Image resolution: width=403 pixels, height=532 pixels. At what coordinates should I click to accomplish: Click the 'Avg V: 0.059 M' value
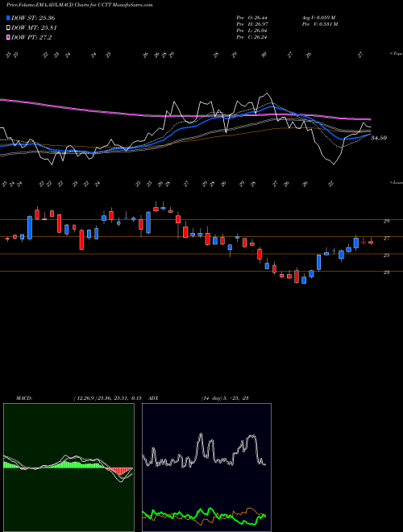[320, 18]
